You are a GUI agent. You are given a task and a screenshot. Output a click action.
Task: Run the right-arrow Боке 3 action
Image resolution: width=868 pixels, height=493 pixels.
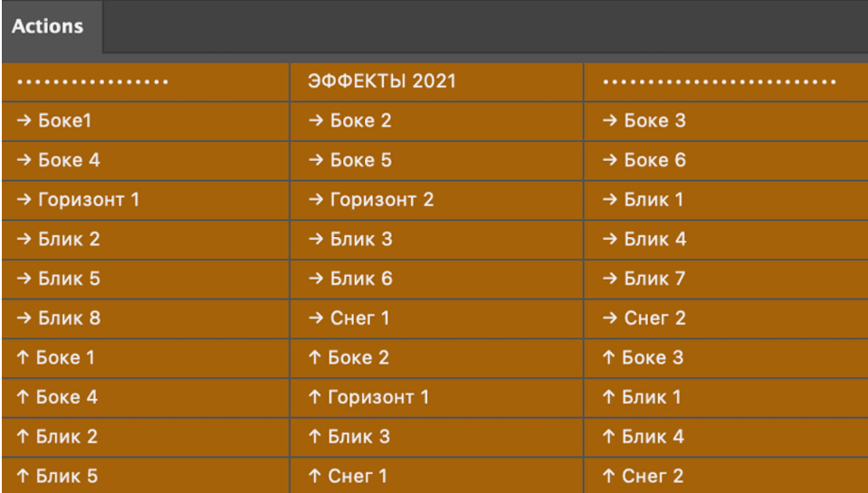click(x=726, y=121)
